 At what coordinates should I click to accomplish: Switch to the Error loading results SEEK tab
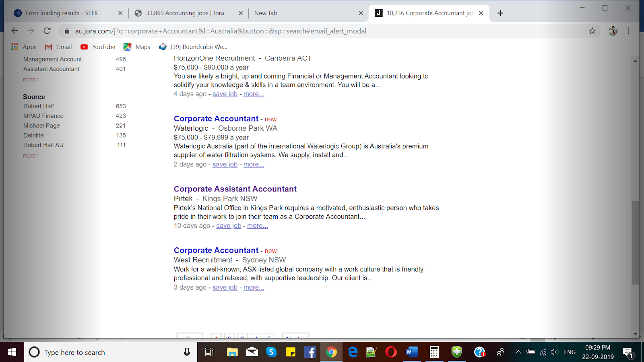62,13
